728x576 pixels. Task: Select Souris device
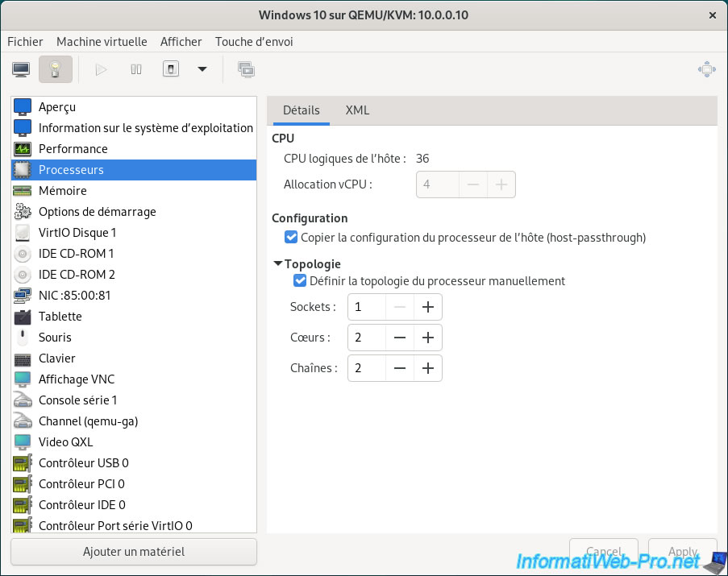(134, 338)
